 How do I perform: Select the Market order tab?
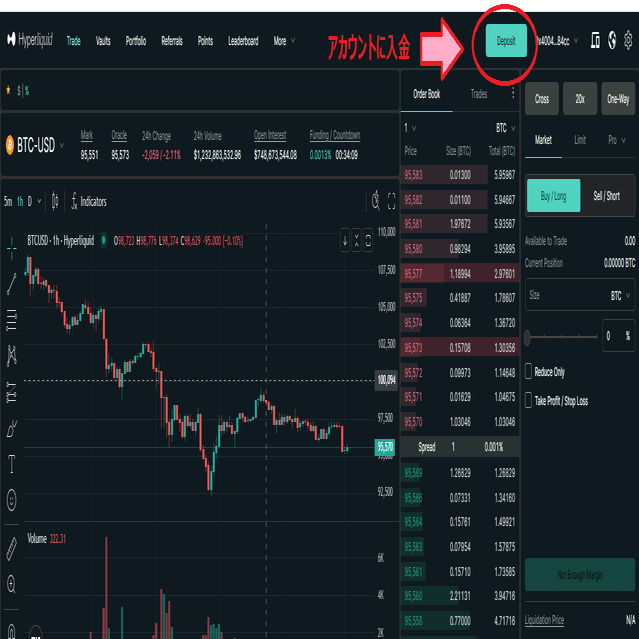point(543,140)
